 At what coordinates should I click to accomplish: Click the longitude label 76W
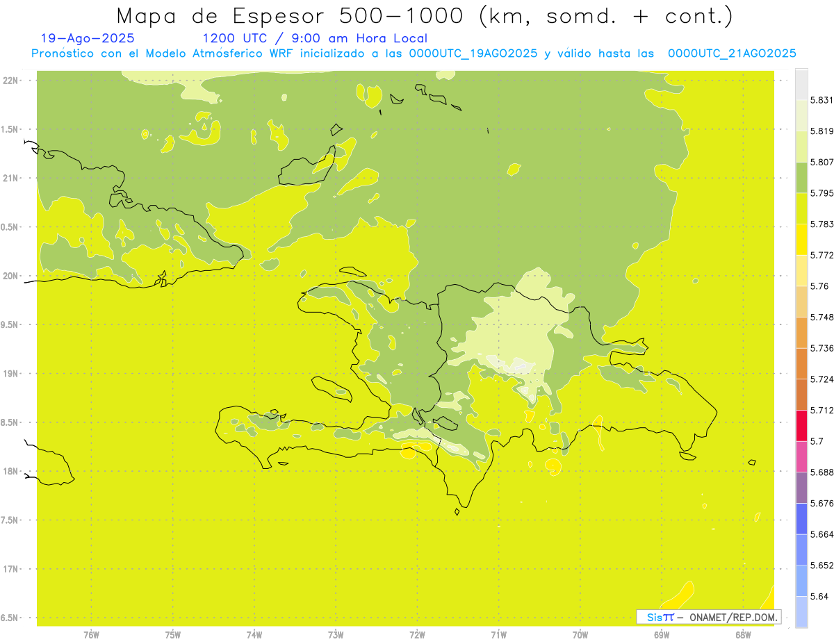91,635
